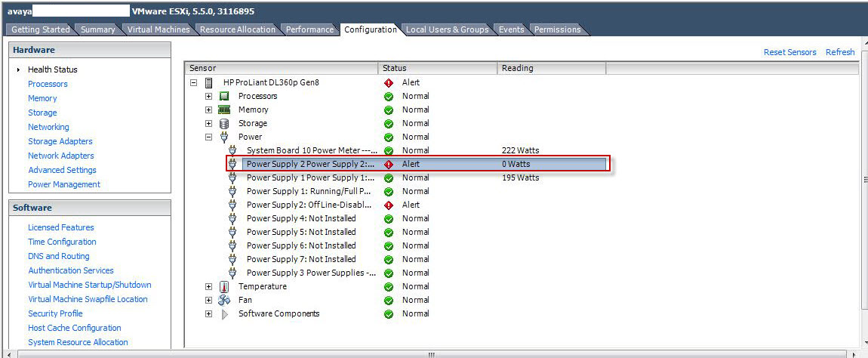Click the green Normal icon on Software Components row
The image size is (868, 358).
(x=389, y=313)
